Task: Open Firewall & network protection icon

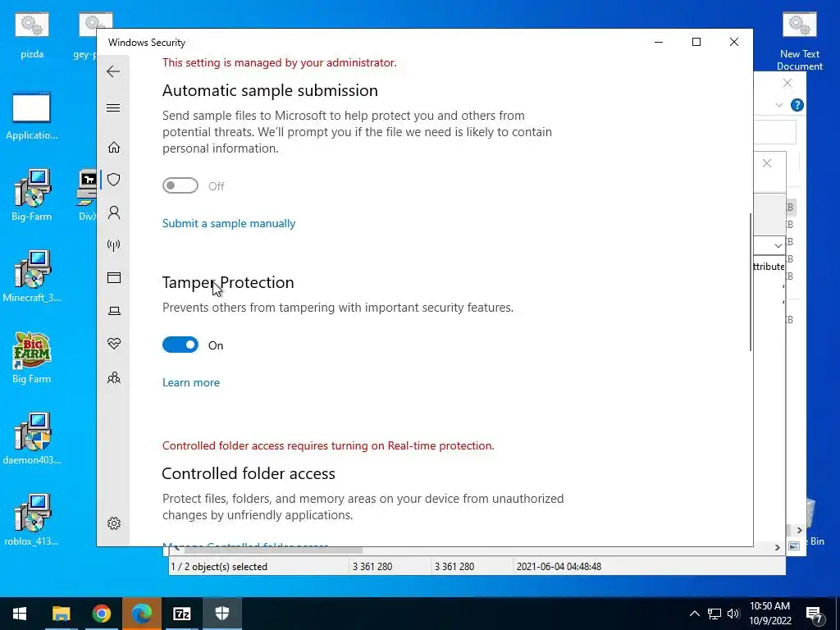Action: pos(113,245)
